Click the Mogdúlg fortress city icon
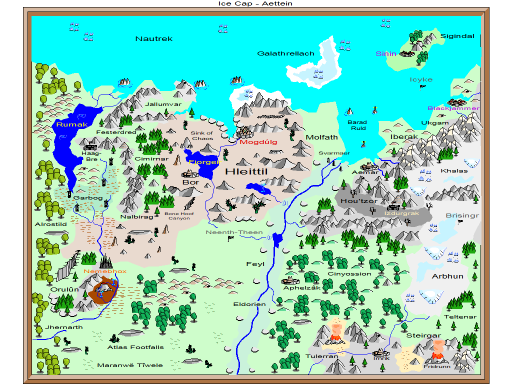The image size is (512, 384). tap(245, 132)
